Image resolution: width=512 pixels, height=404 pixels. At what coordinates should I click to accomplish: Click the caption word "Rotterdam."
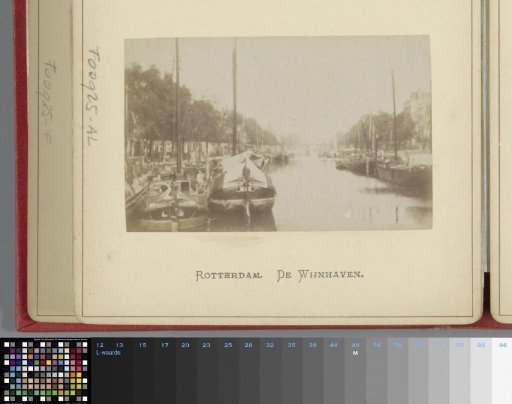pos(229,275)
